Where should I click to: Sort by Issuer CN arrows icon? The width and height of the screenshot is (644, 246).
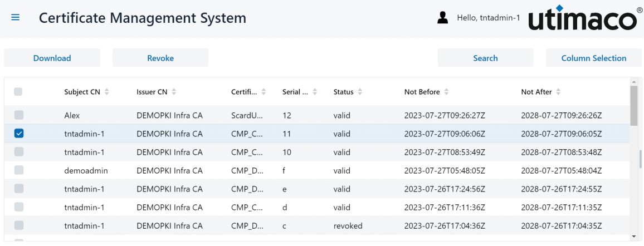click(x=174, y=92)
